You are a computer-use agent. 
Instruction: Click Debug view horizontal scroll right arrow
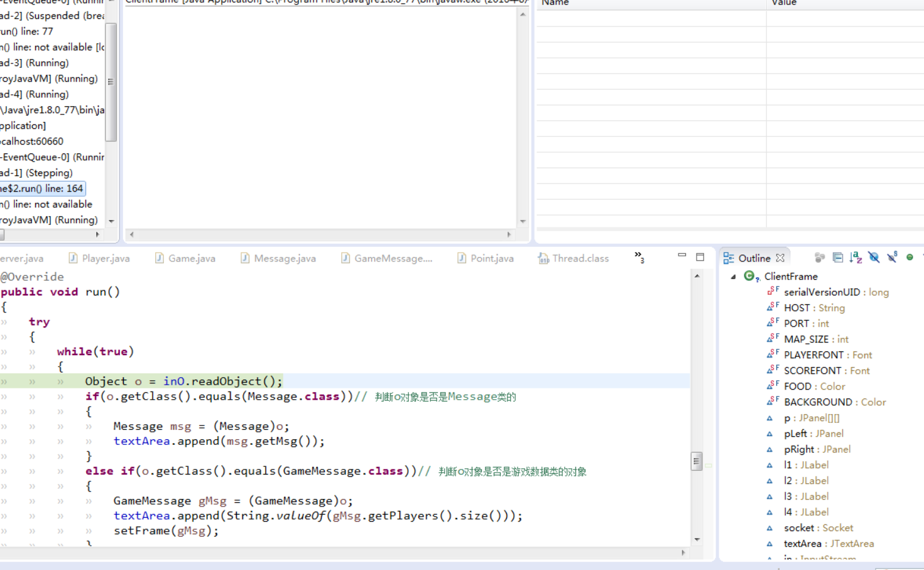97,234
